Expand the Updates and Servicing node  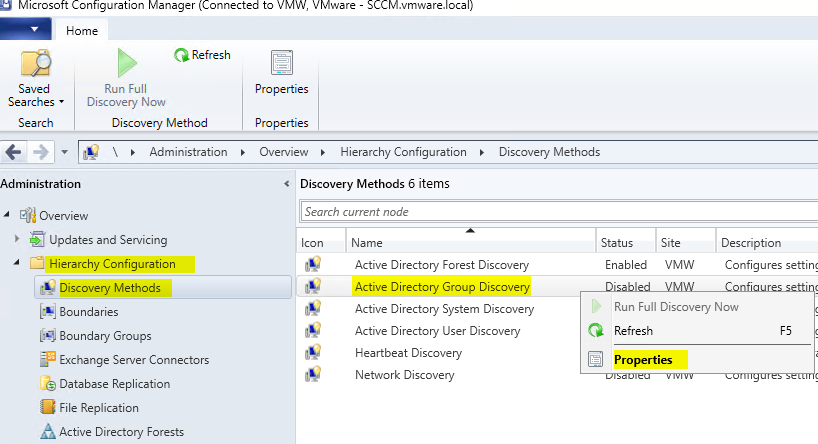point(17,240)
